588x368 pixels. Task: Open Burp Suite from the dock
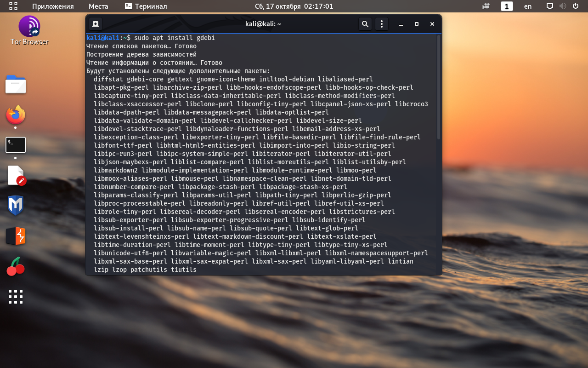[16, 236]
